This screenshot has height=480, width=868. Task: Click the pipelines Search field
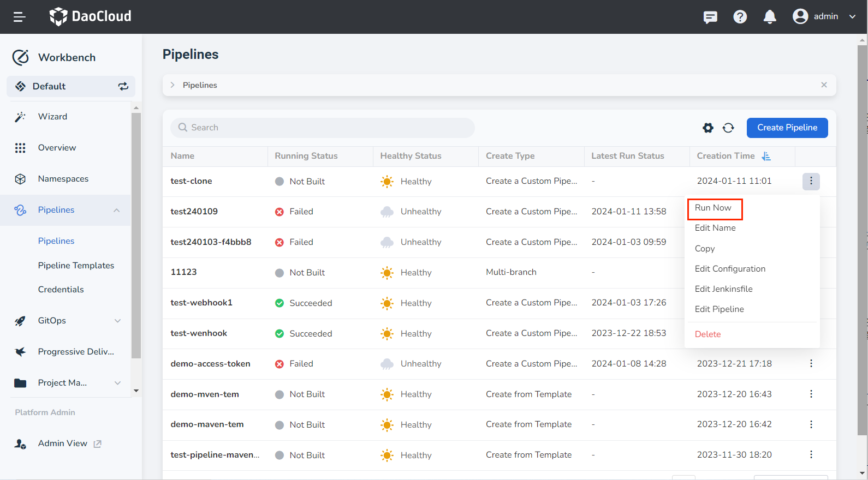pos(322,128)
